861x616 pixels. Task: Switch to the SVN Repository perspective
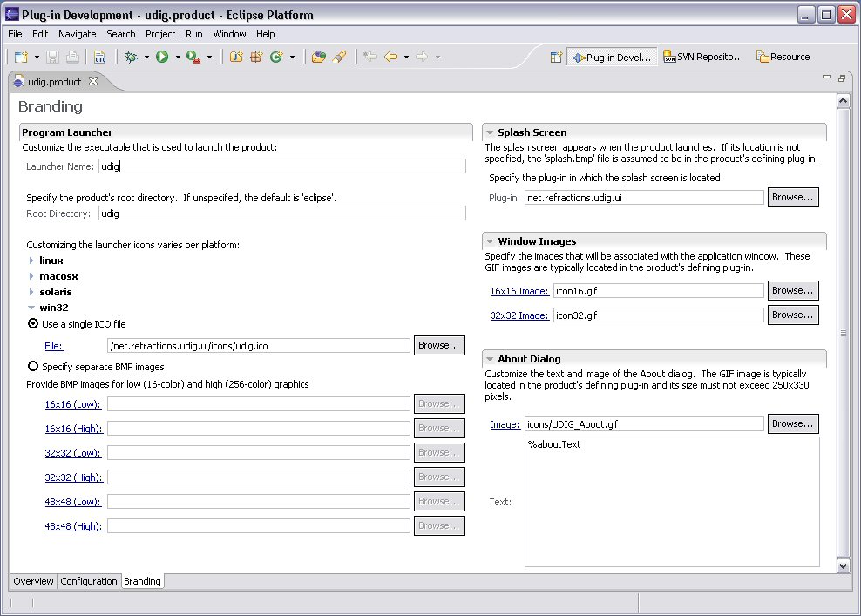click(704, 58)
